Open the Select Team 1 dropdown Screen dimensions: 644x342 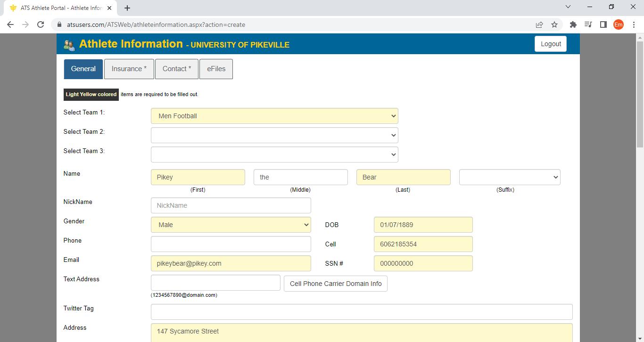pos(274,116)
